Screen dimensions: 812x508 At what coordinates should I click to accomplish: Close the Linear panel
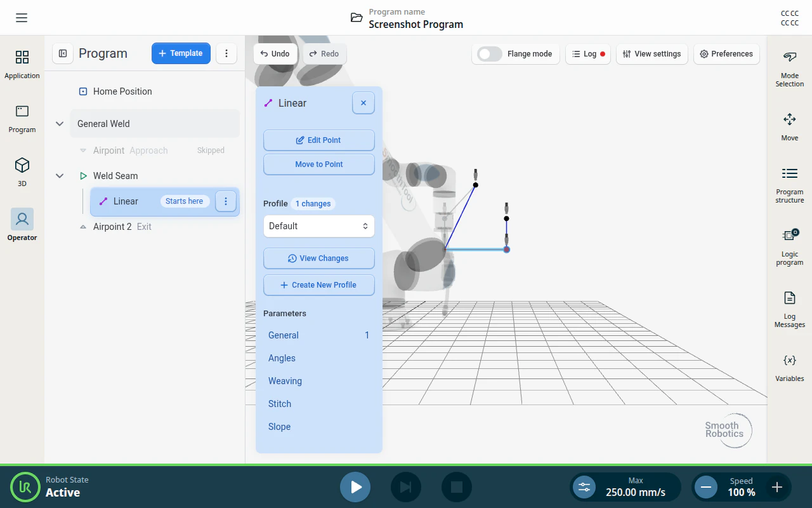pos(363,103)
